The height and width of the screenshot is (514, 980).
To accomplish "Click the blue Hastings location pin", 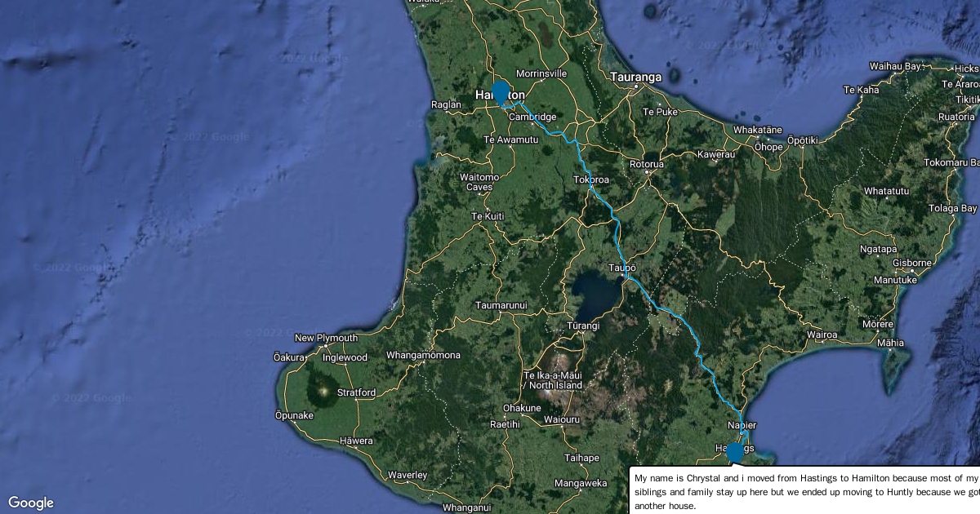I will [735, 452].
